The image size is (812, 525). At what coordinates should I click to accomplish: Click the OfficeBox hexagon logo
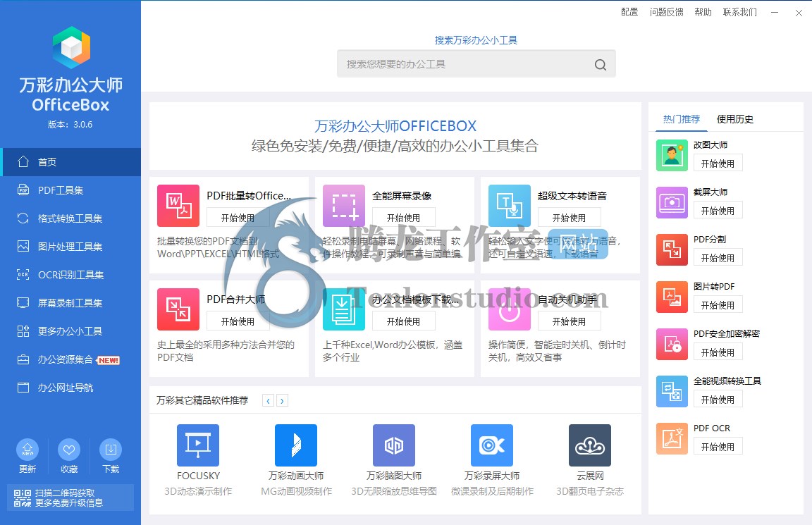pos(71,47)
